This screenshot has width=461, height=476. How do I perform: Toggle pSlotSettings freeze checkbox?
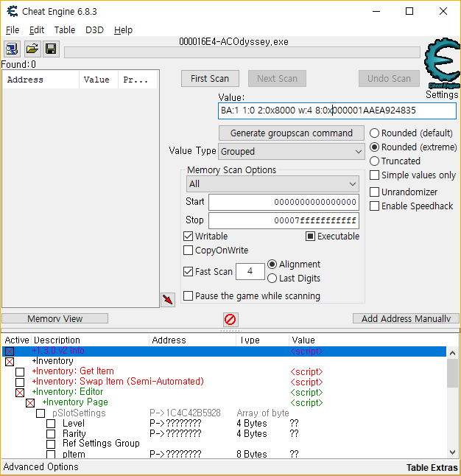[x=41, y=413]
